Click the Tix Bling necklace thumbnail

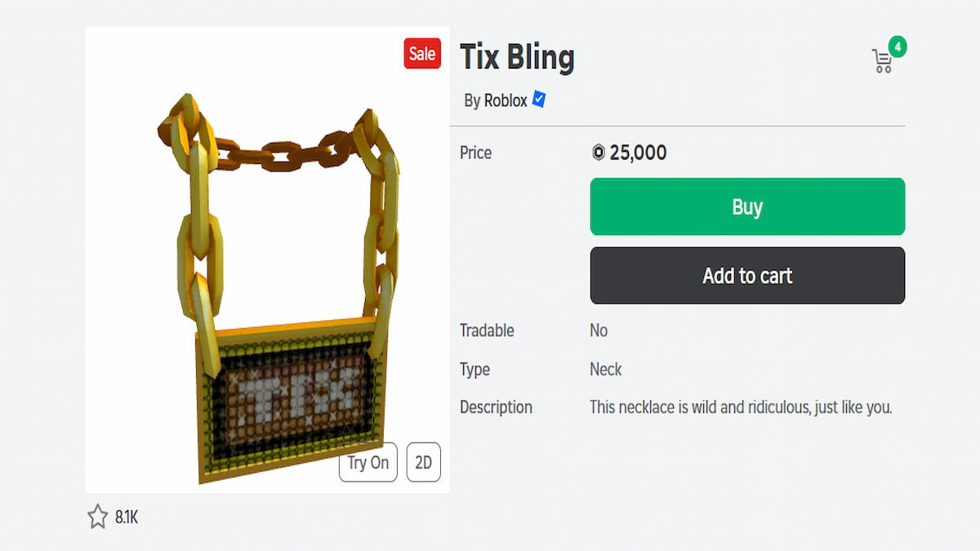click(x=267, y=261)
